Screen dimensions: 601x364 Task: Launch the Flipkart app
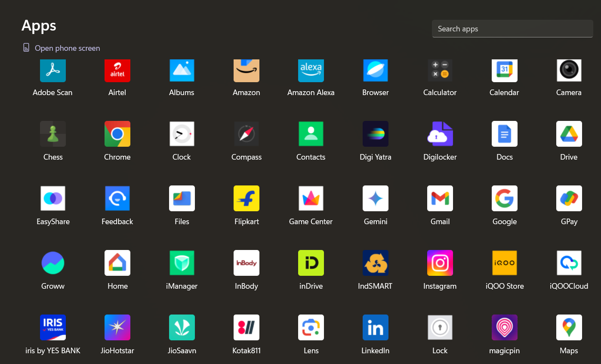click(247, 198)
